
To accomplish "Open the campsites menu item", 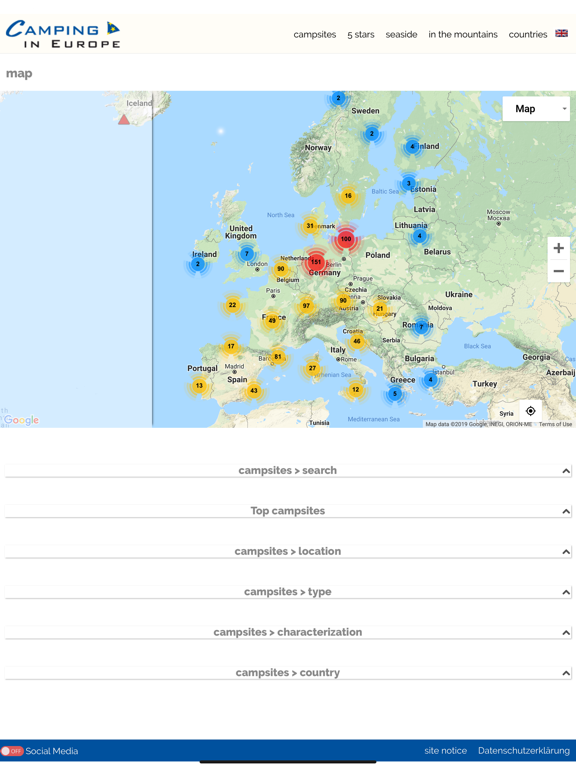I will [315, 34].
